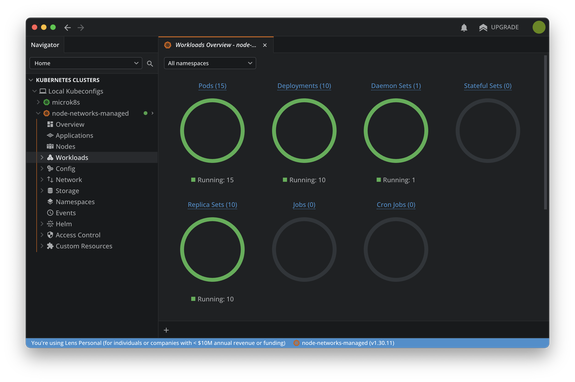Open the user avatar in top right
Viewport: 575px width, 382px height.
pos(539,27)
